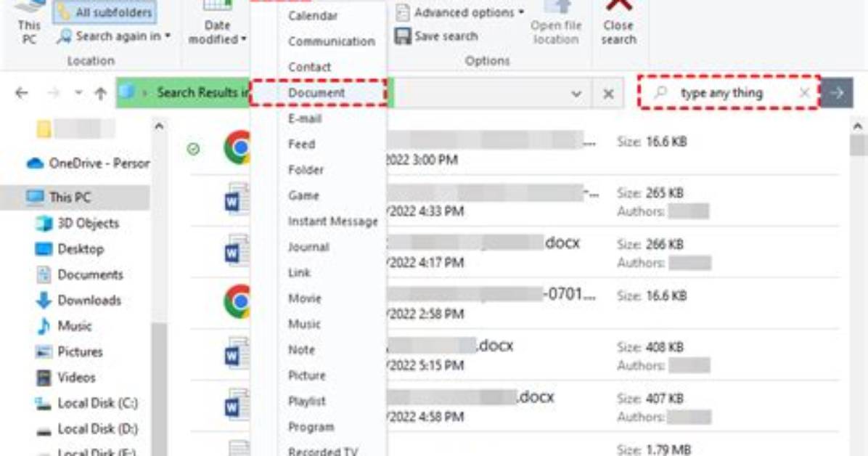The height and width of the screenshot is (456, 868).
Task: Click the yellow folder icon atop sidebar
Action: point(44,129)
